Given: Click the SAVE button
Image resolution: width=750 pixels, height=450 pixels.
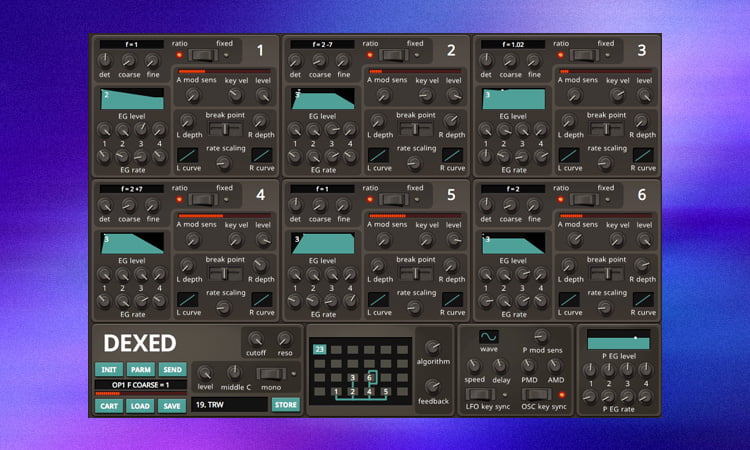Looking at the screenshot, I should click(172, 405).
